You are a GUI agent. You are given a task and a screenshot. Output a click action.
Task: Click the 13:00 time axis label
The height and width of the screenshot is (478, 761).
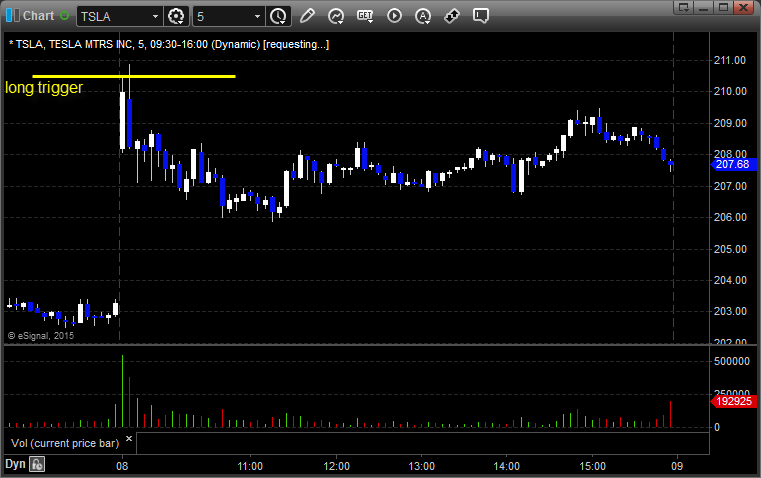pyautogui.click(x=421, y=466)
